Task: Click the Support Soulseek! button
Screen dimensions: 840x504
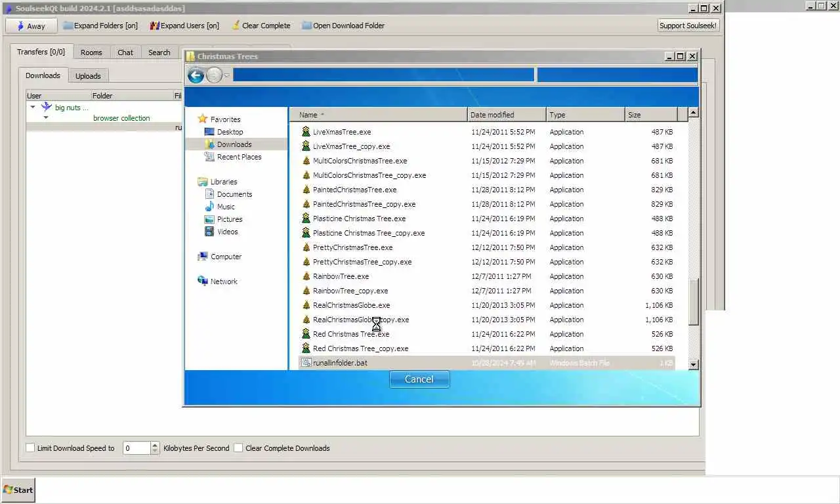Action: [688, 26]
